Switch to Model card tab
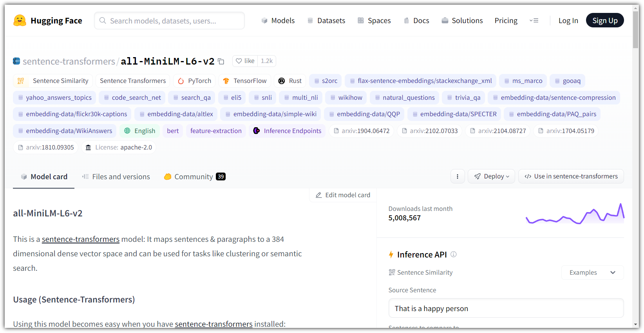Screen dimensions: 644x333 pos(44,177)
